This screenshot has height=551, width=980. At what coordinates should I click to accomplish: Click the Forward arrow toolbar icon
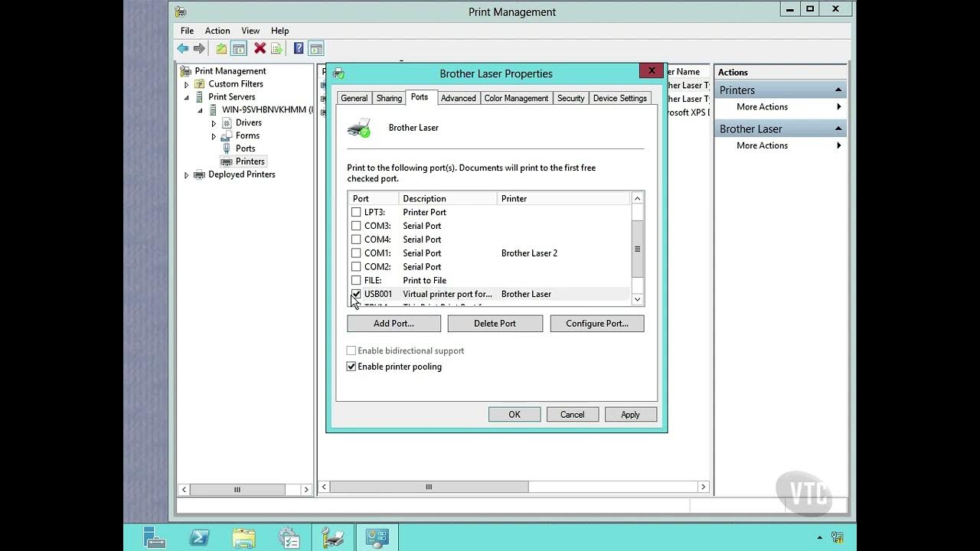pos(199,49)
